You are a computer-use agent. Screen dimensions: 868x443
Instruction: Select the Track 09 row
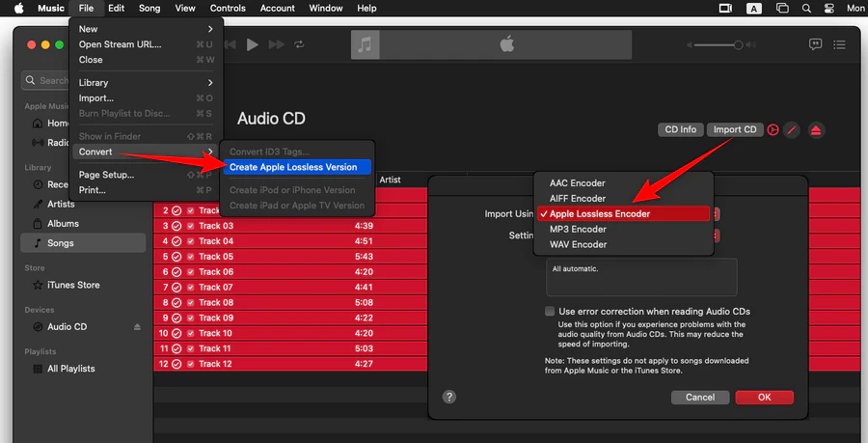[x=290, y=318]
